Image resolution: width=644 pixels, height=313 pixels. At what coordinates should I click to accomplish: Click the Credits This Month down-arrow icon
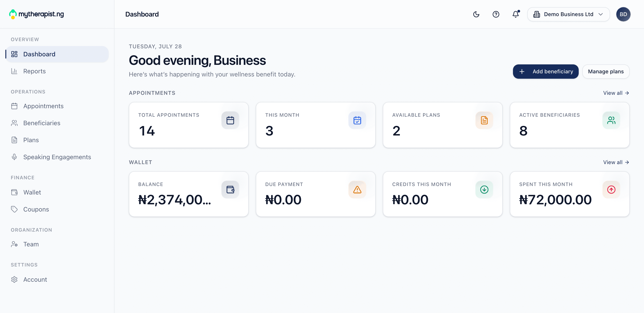click(x=484, y=190)
